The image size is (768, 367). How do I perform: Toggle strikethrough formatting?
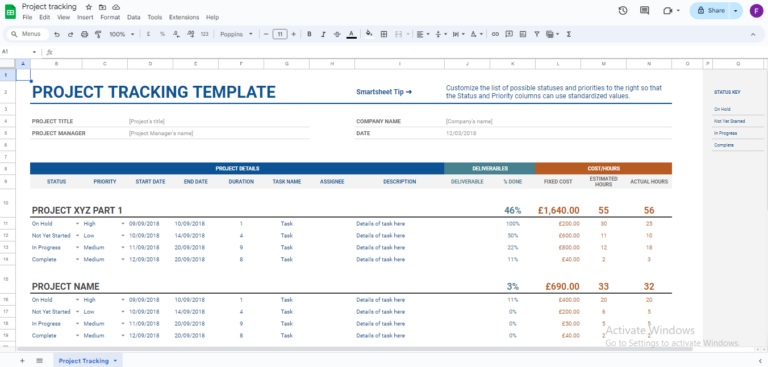tap(337, 34)
